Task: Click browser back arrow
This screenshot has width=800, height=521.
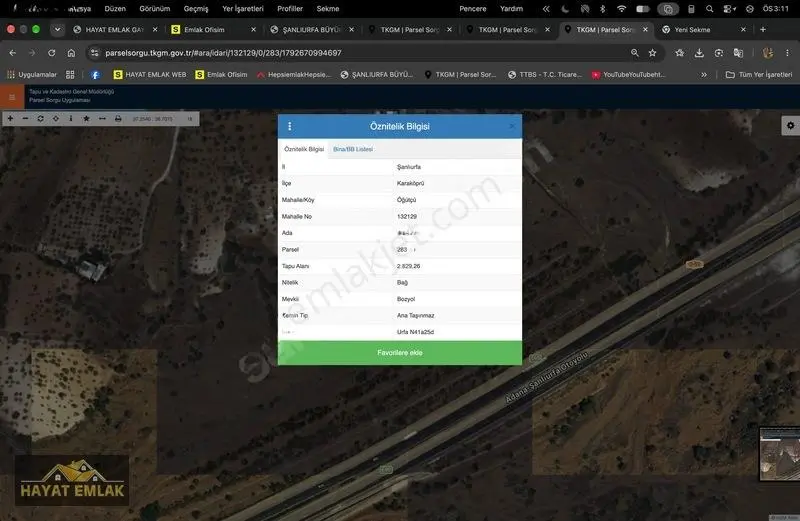Action: click(13, 53)
